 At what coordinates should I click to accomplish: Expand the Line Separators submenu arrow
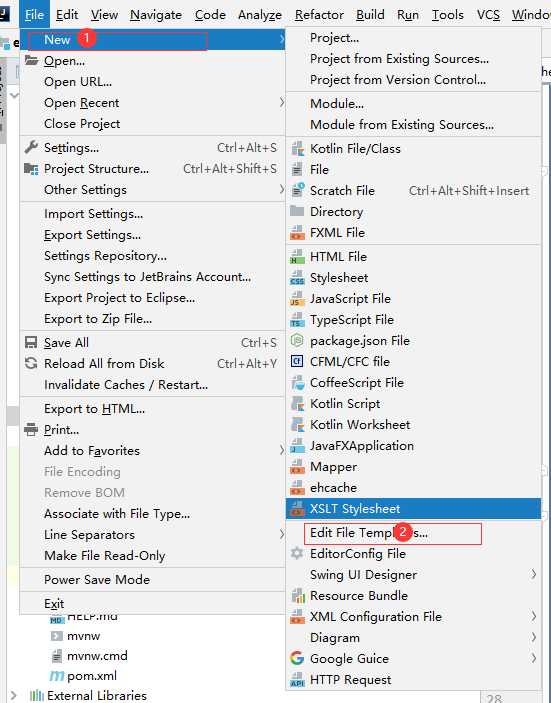[281, 534]
